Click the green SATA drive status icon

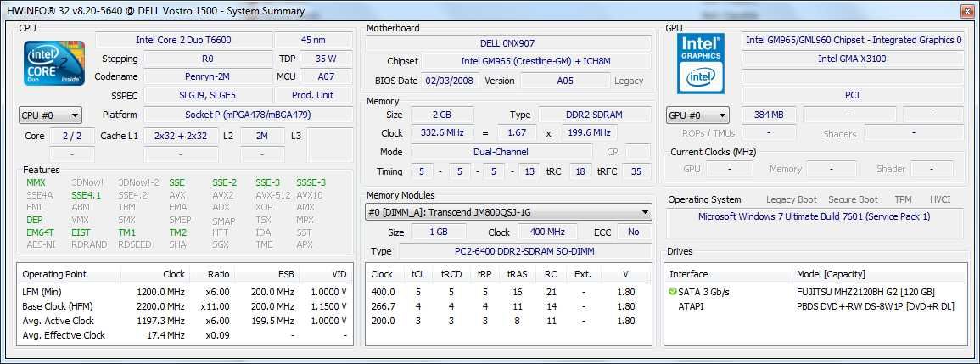pyautogui.click(x=673, y=292)
